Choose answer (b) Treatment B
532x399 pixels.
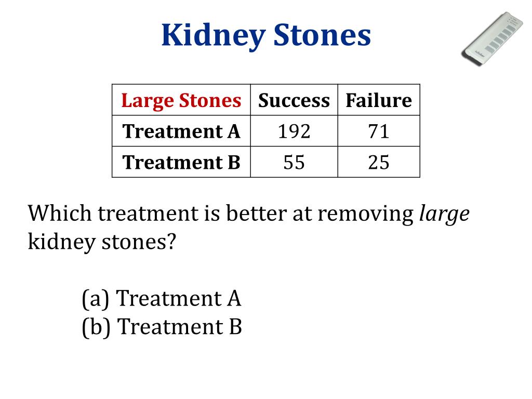tap(162, 327)
